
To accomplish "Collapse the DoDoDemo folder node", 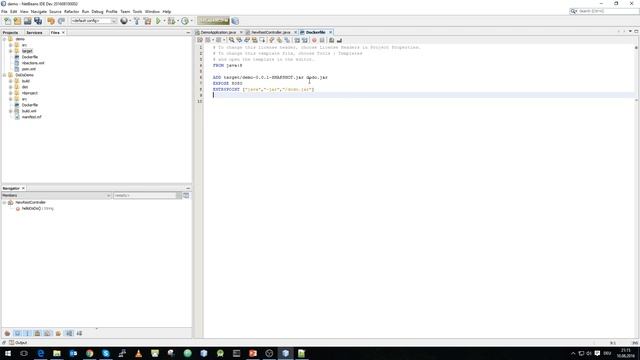I will coord(4,75).
